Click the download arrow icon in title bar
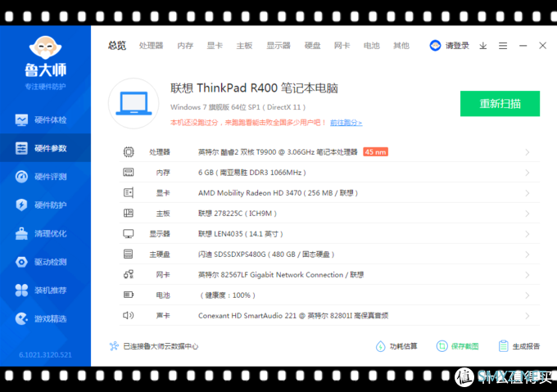The width and height of the screenshot is (557, 392). click(482, 45)
